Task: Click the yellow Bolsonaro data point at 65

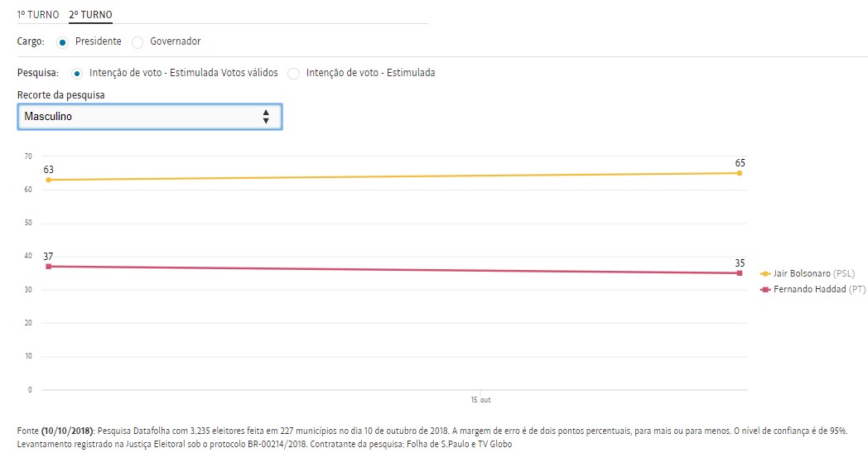Action: (739, 173)
